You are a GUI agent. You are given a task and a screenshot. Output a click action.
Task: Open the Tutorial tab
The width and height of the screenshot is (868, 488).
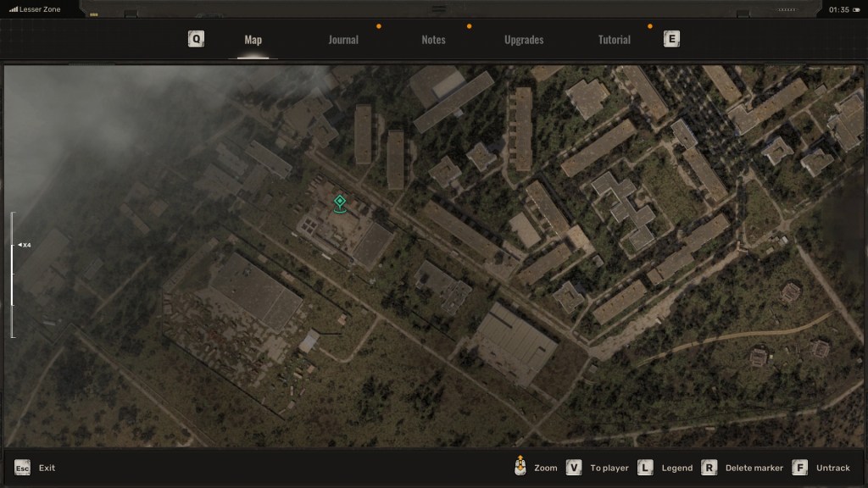tap(615, 40)
